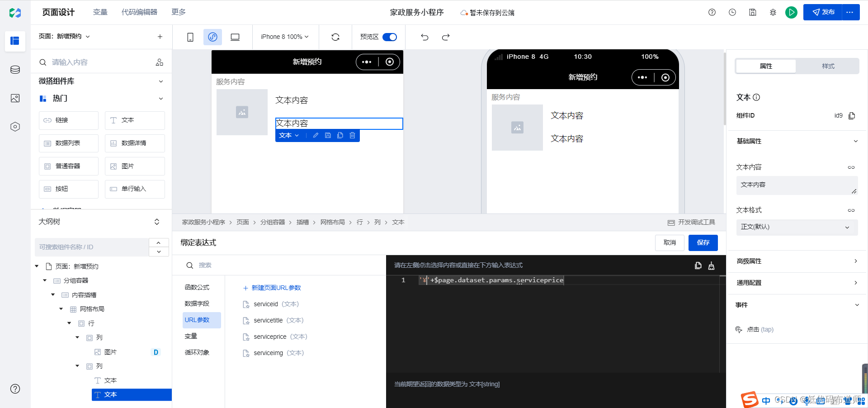Refresh the canvas preview
Image resolution: width=868 pixels, height=408 pixels.
coord(335,37)
